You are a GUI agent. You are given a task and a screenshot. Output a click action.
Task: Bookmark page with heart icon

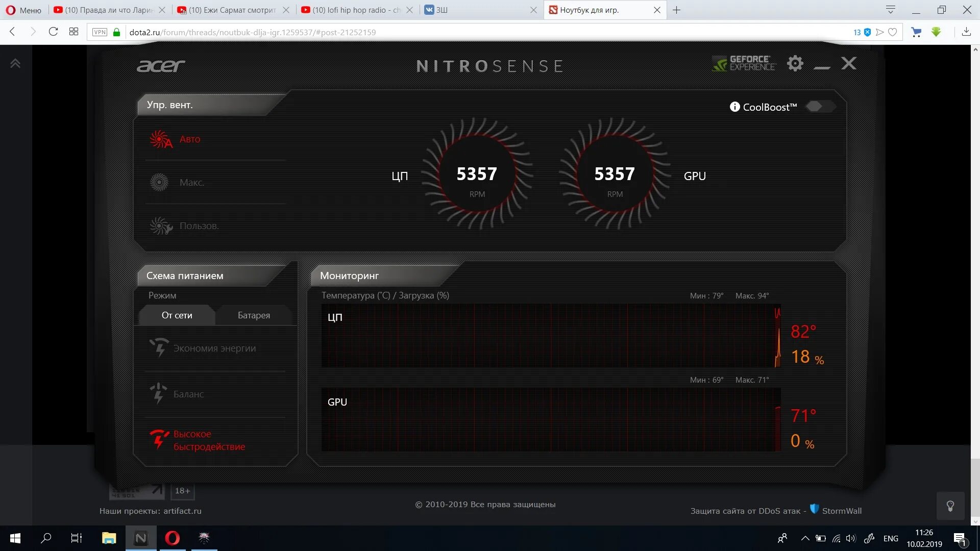[892, 32]
